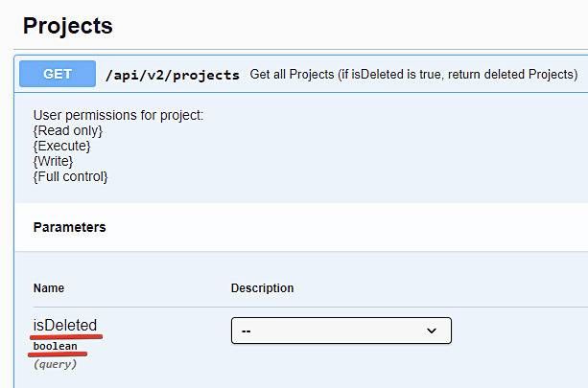Click the (query) location label
The image size is (588, 388).
click(55, 364)
